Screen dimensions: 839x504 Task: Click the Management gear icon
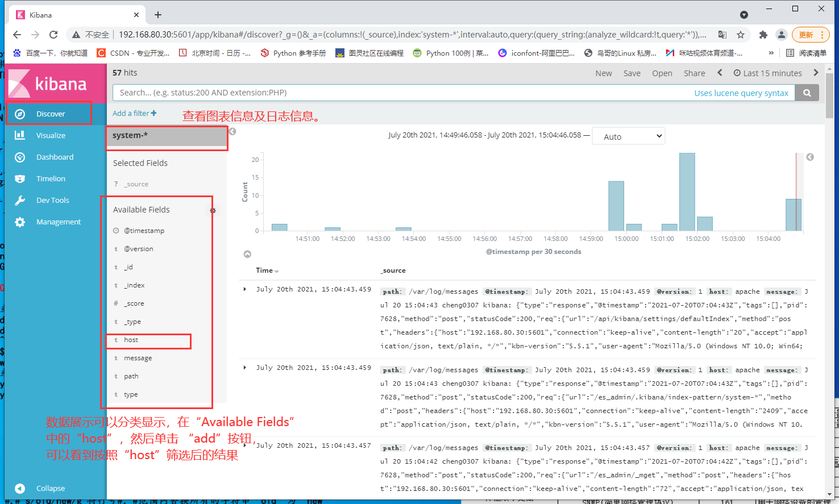point(20,222)
